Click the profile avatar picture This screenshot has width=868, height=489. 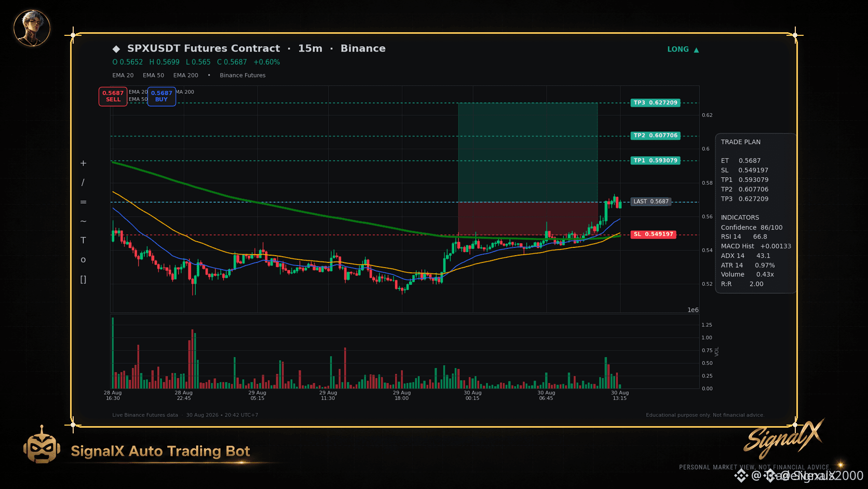click(32, 28)
